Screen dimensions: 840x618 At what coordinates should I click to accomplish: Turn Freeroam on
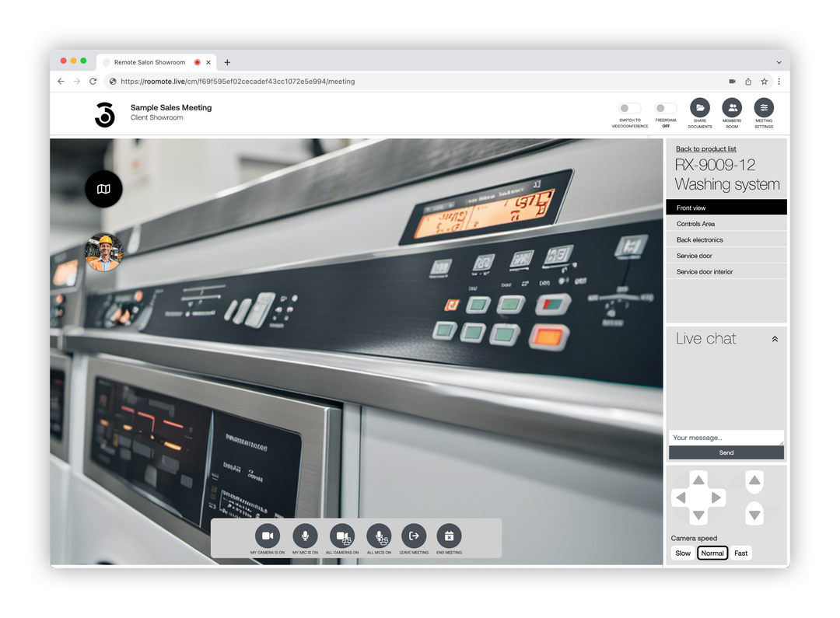click(x=665, y=110)
